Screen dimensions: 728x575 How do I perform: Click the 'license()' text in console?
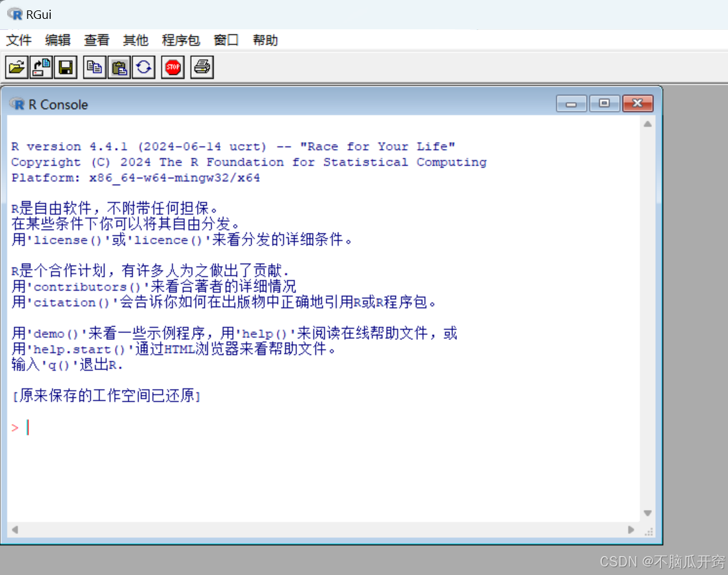68,240
